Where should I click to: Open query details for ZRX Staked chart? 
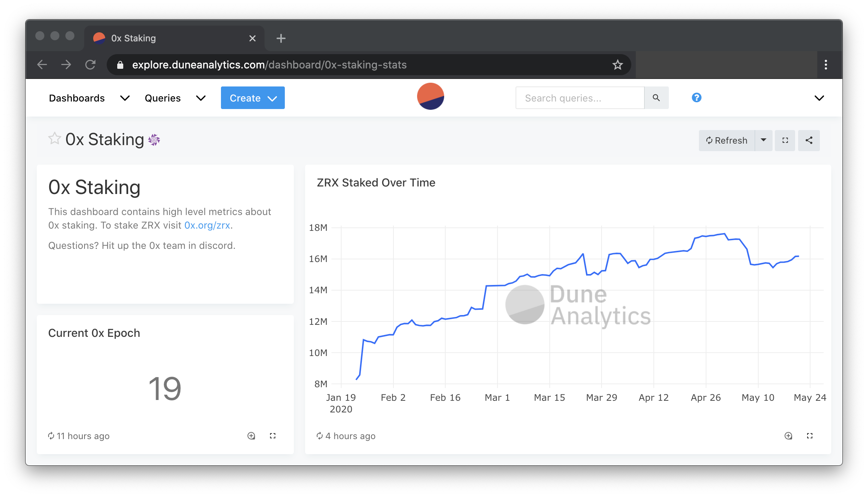(788, 436)
